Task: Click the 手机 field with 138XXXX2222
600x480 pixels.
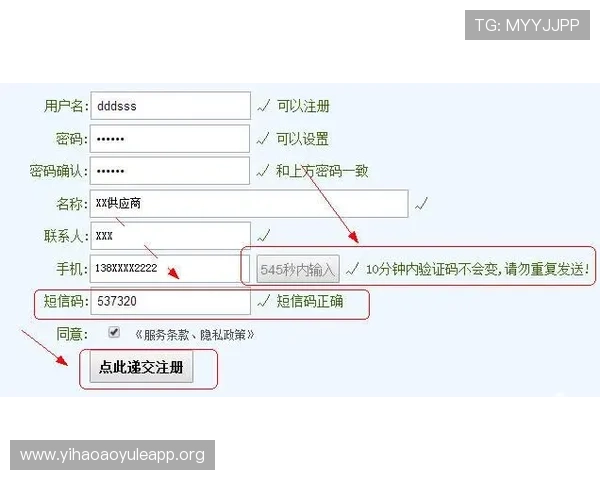Action: click(x=170, y=269)
